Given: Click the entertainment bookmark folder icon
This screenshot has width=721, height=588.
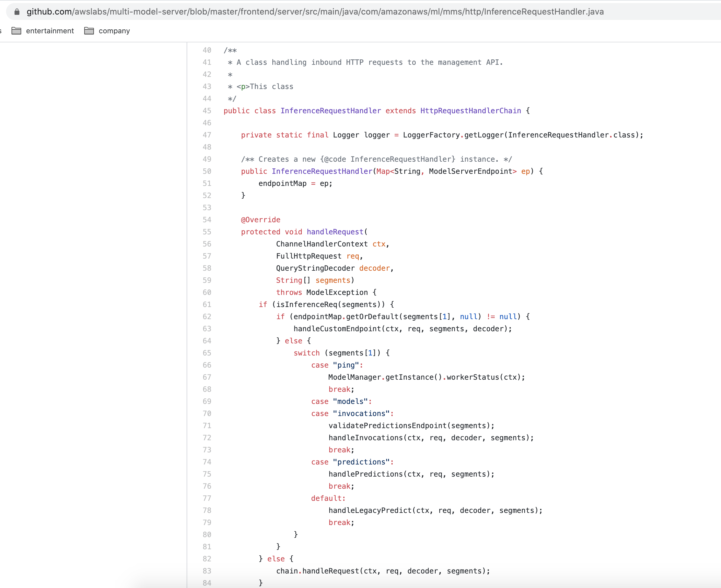Looking at the screenshot, I should click(x=16, y=31).
